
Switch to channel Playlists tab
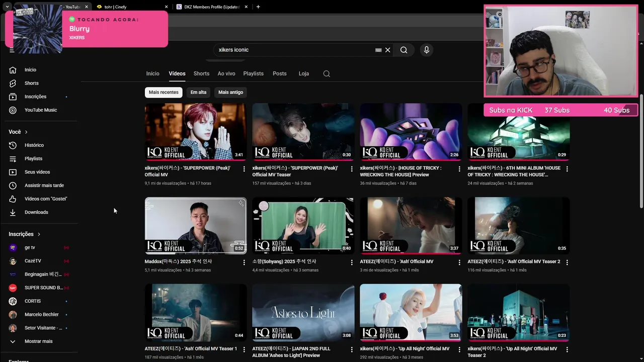[x=253, y=73]
